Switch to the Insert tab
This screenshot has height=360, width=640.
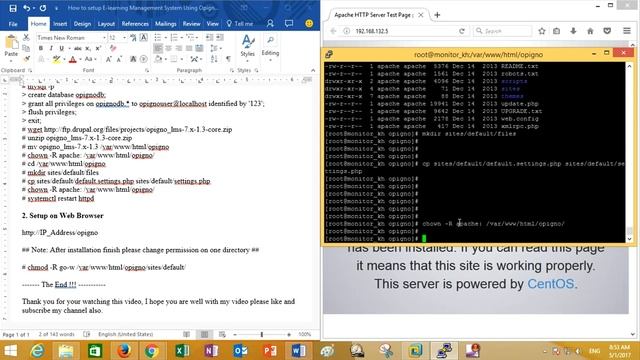60,24
